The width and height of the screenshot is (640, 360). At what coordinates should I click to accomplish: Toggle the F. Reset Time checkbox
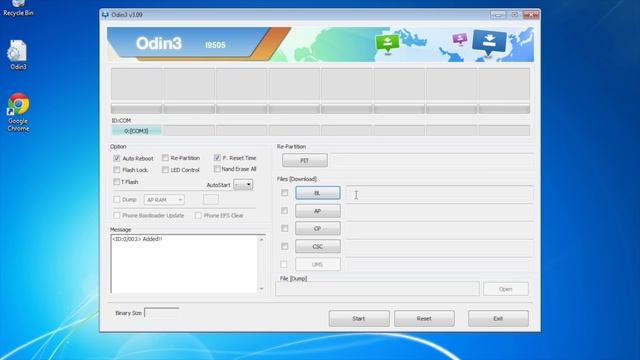tap(217, 158)
